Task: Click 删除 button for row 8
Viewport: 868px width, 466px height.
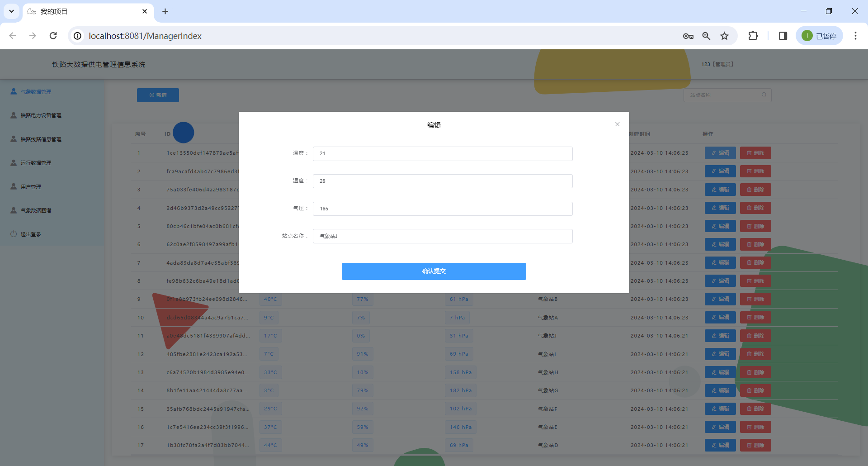Action: (755, 281)
